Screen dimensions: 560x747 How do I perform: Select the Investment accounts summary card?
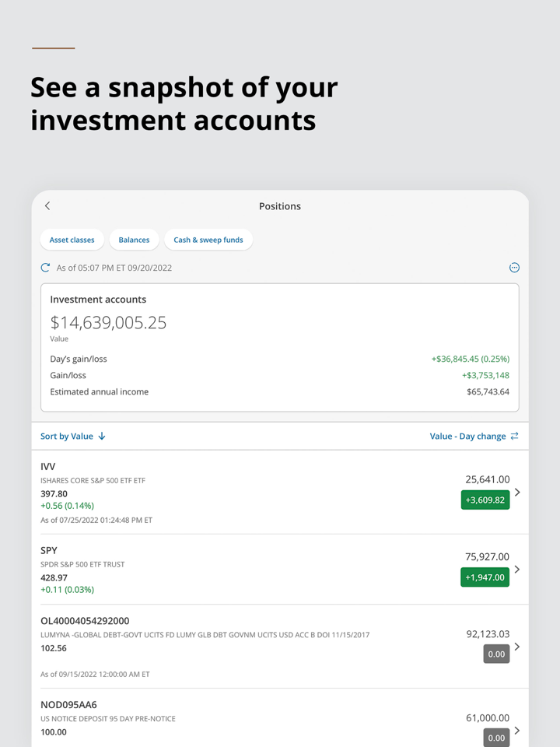coord(280,347)
